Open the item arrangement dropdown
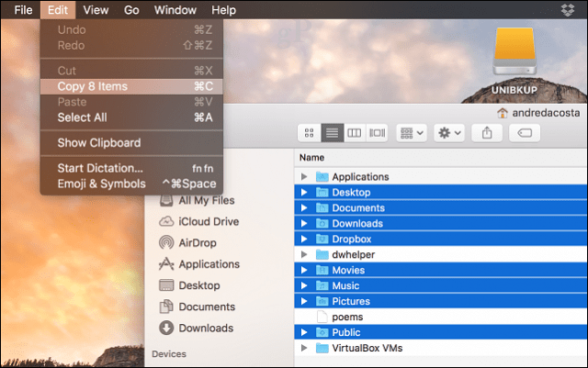The image size is (588, 368). (412, 133)
